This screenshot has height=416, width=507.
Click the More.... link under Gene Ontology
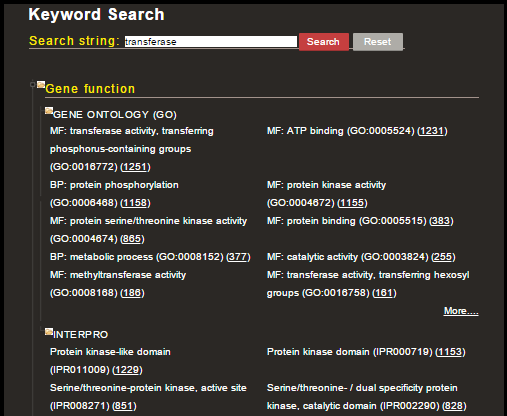(461, 311)
